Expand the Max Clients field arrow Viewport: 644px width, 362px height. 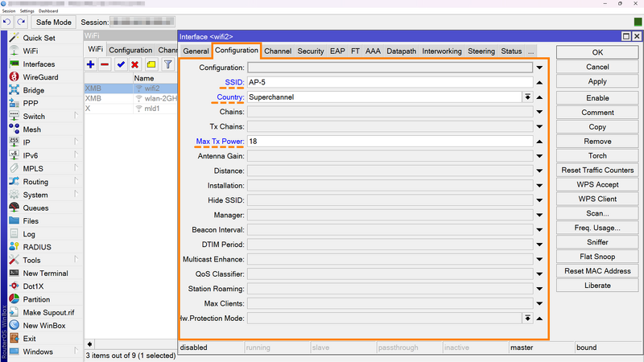point(539,304)
